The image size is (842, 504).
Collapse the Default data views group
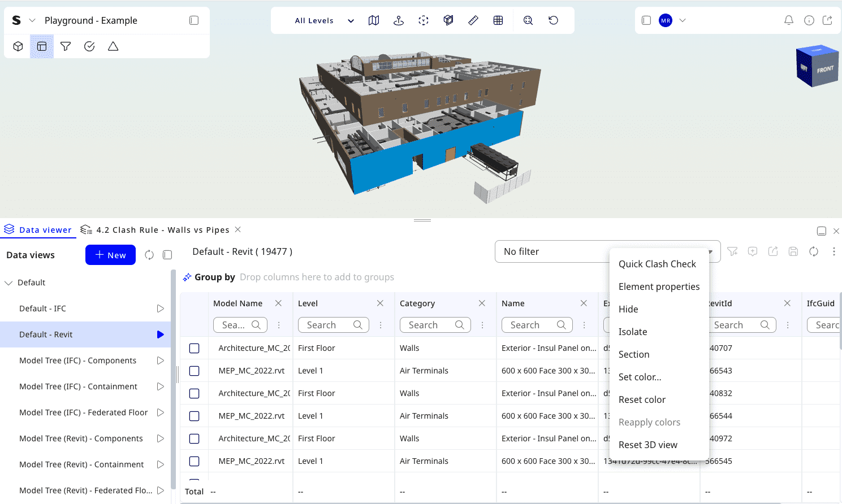coord(8,283)
